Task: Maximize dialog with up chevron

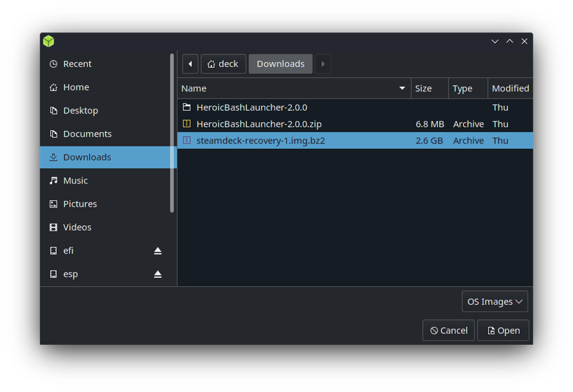Action: click(x=510, y=41)
